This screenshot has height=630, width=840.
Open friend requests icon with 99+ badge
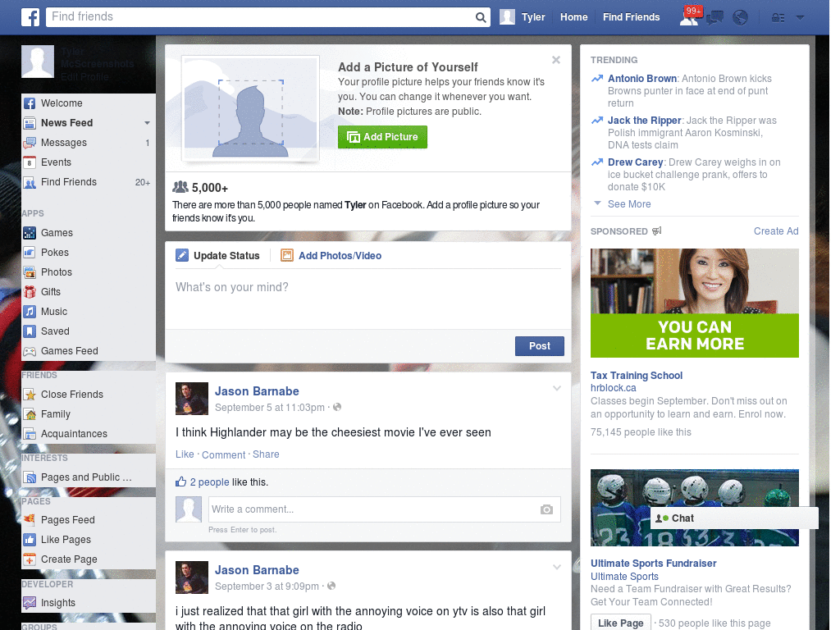tap(689, 17)
